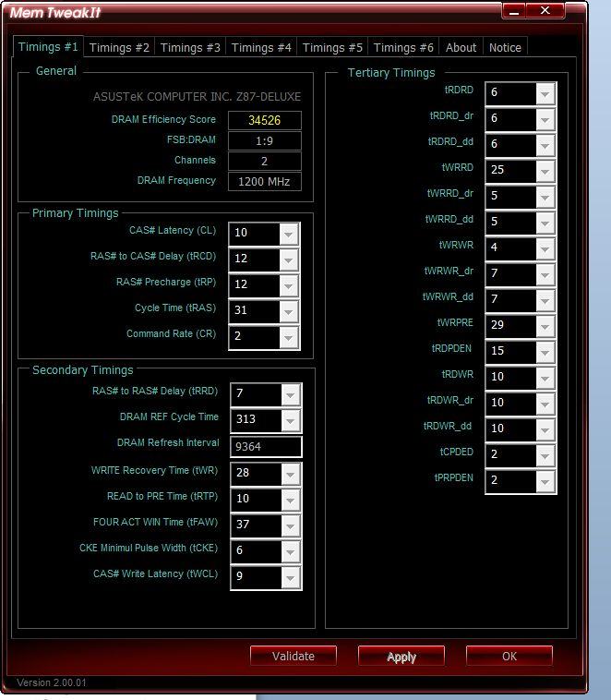Select the Timings #4 tab

click(x=261, y=47)
